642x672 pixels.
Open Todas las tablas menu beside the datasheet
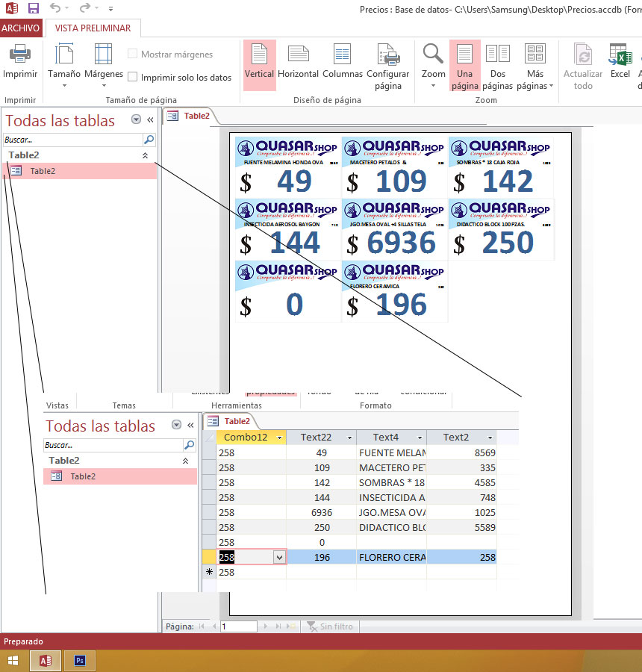pyautogui.click(x=176, y=425)
